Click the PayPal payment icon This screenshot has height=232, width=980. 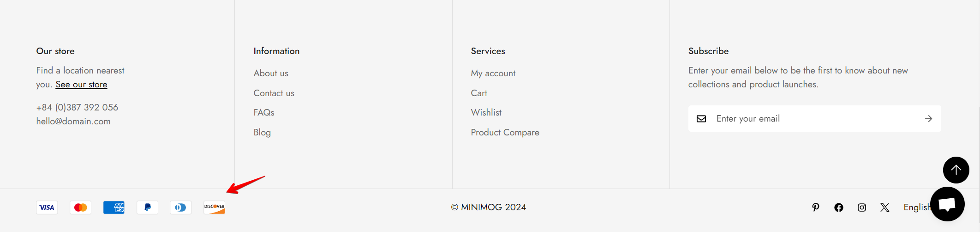coord(148,208)
